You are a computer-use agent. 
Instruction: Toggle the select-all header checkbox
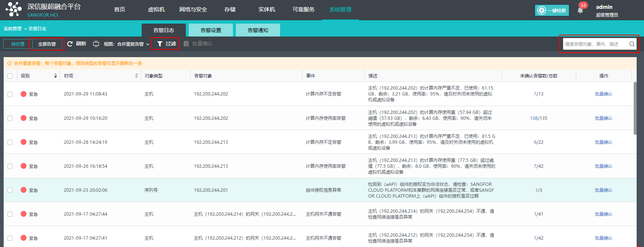coord(10,76)
